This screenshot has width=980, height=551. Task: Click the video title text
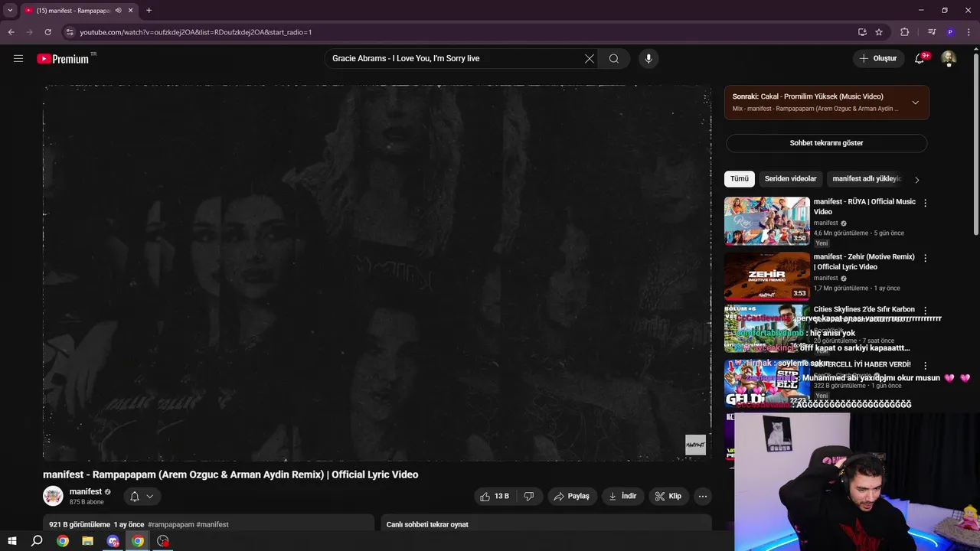[230, 474]
